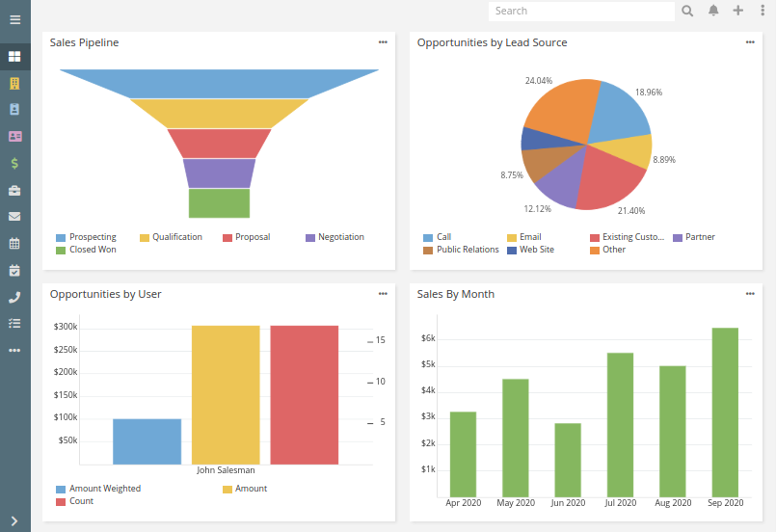Click the yellow Qualification funnel segment
This screenshot has height=532, width=776.
(219, 114)
